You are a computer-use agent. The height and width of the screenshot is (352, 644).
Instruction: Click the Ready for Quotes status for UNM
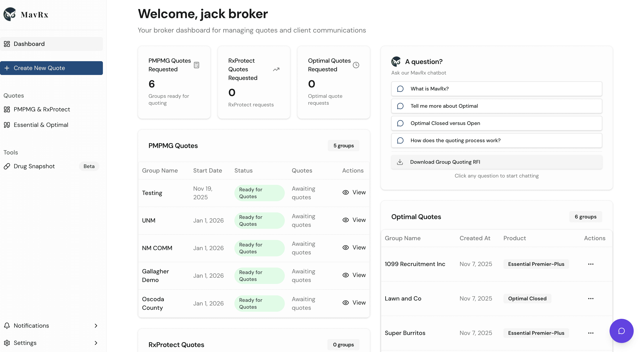[260, 220]
